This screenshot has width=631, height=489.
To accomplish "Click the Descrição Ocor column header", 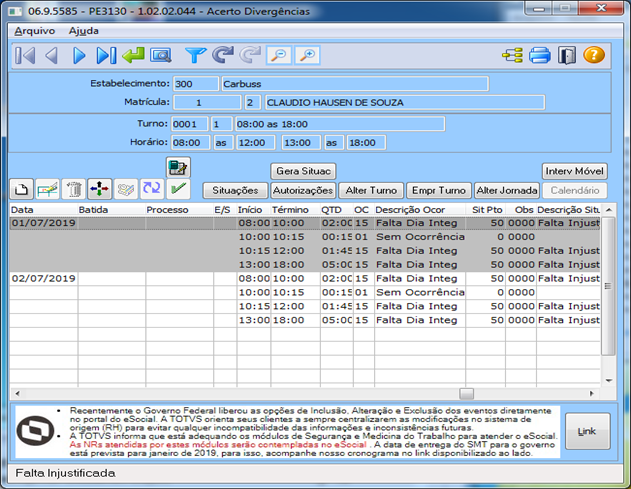I will [x=420, y=210].
